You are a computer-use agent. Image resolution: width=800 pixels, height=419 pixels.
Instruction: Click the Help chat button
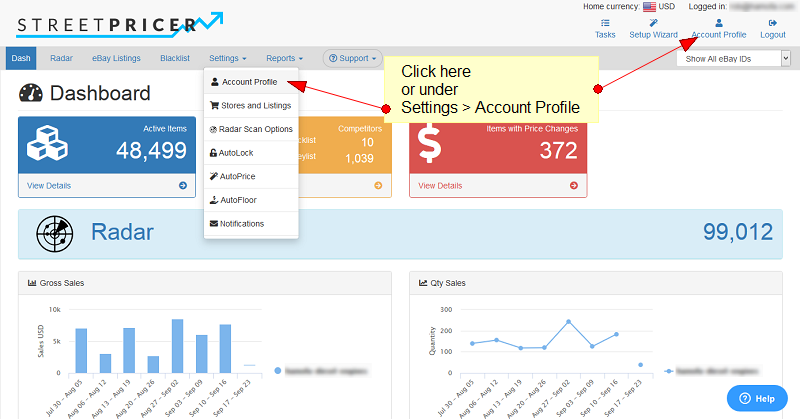(x=757, y=398)
